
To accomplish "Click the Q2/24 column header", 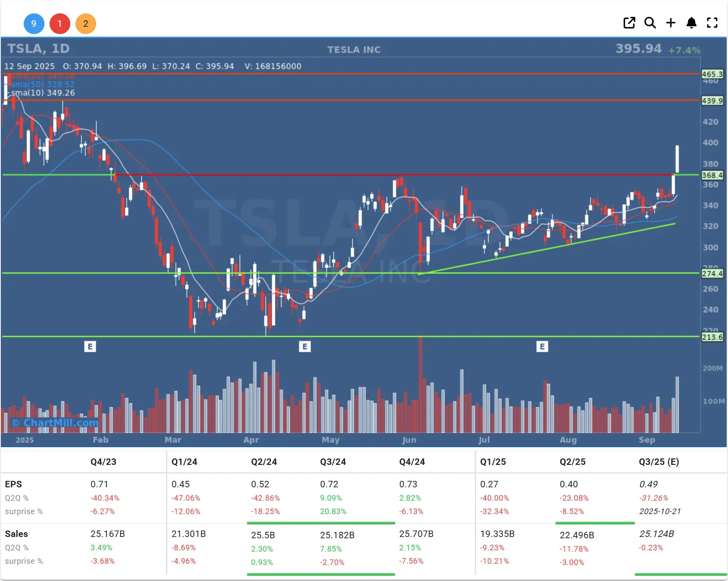I will (264, 461).
